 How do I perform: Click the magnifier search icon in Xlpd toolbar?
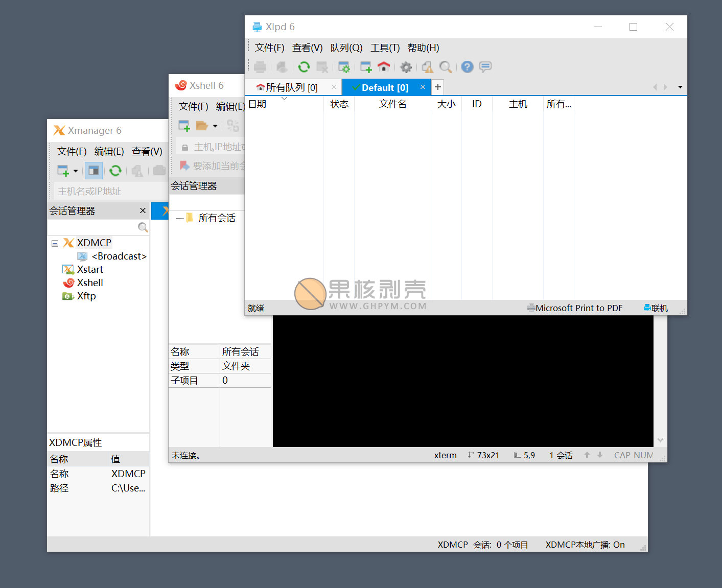tap(446, 67)
